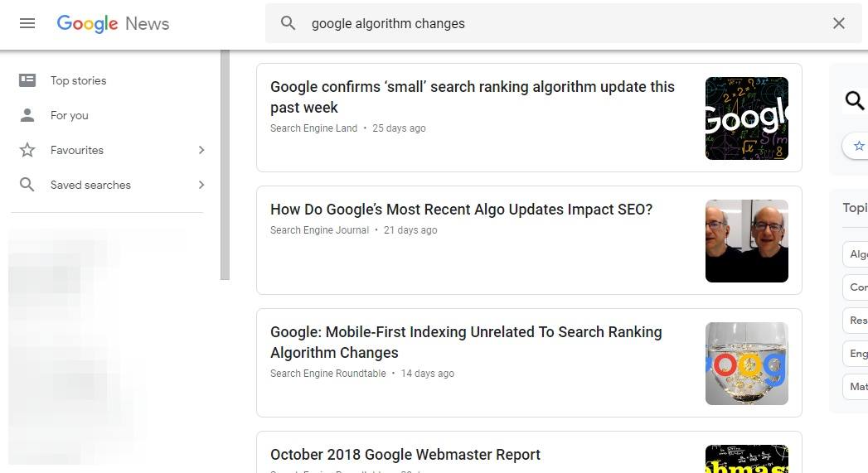Go to the For you section
The height and width of the screenshot is (473, 868).
[x=69, y=115]
